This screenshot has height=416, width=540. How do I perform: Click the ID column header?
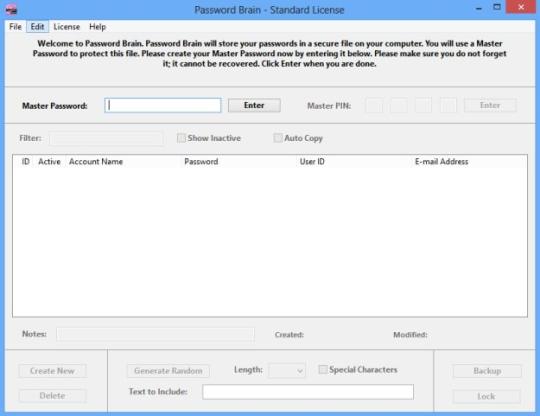25,162
